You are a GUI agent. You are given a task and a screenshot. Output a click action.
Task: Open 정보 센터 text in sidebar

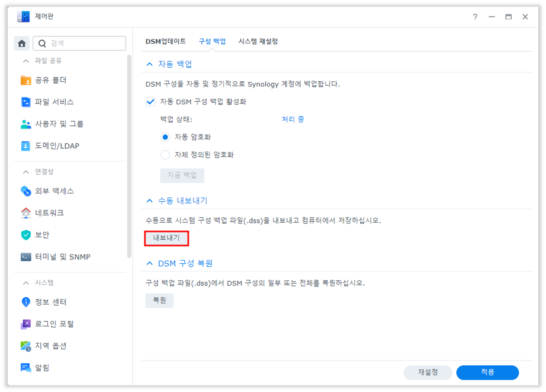click(x=51, y=302)
